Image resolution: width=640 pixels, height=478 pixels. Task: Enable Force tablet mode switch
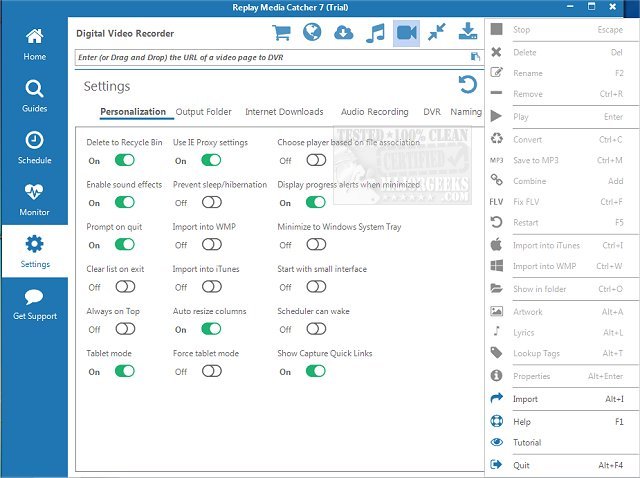pyautogui.click(x=212, y=371)
